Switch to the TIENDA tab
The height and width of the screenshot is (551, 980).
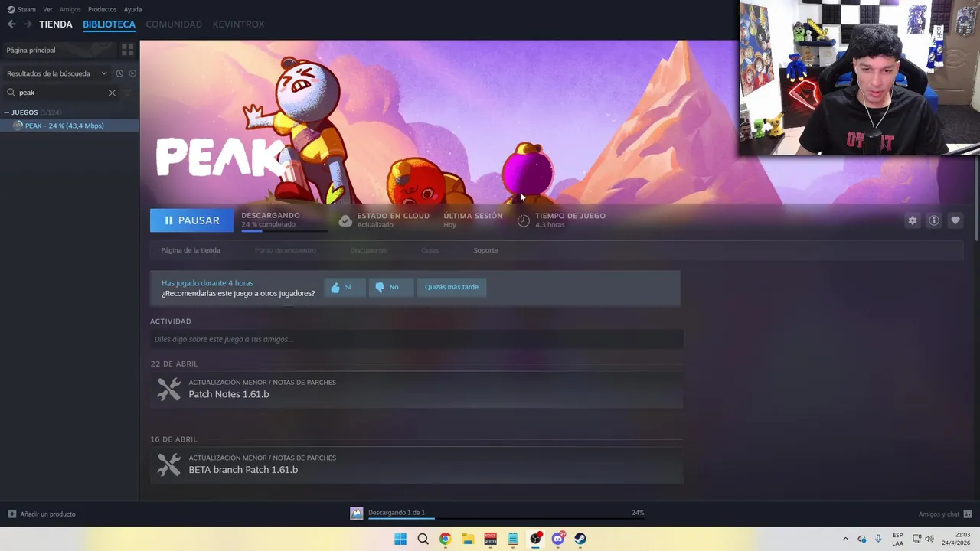[56, 24]
